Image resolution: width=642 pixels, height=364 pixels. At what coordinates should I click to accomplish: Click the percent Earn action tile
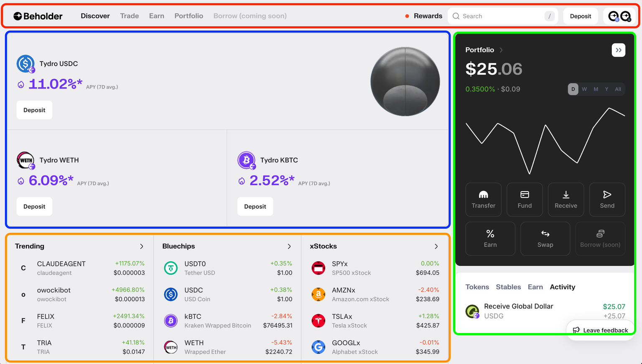(x=490, y=238)
